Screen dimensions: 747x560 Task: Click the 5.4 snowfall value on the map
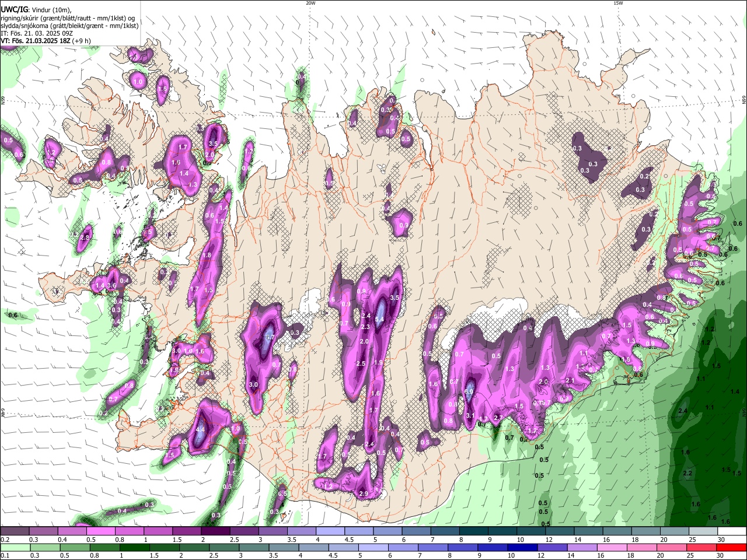pyautogui.click(x=379, y=319)
